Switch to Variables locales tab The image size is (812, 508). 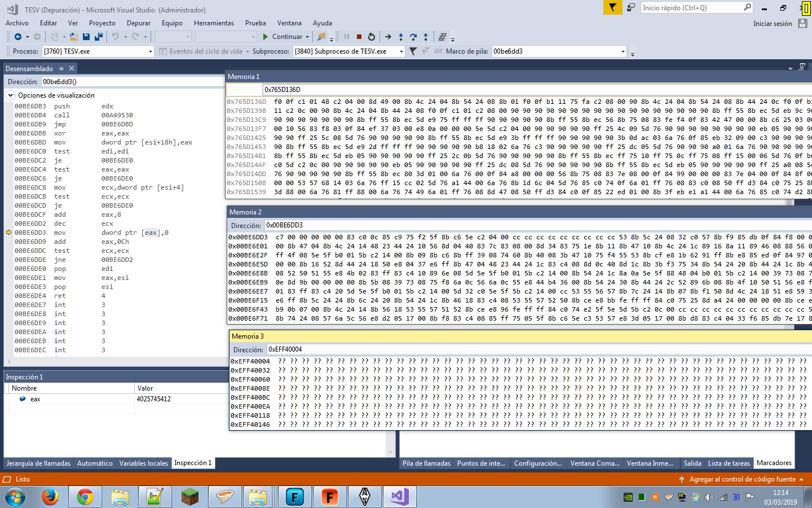coord(144,463)
